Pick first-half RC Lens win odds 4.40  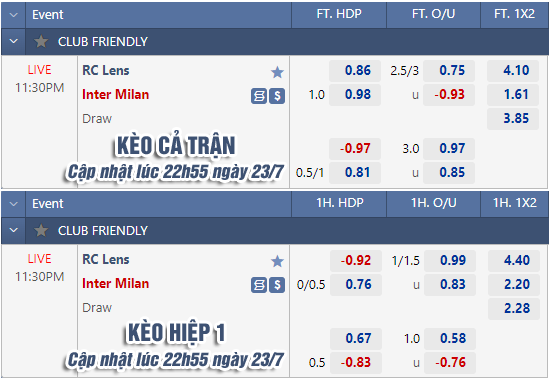[514, 260]
